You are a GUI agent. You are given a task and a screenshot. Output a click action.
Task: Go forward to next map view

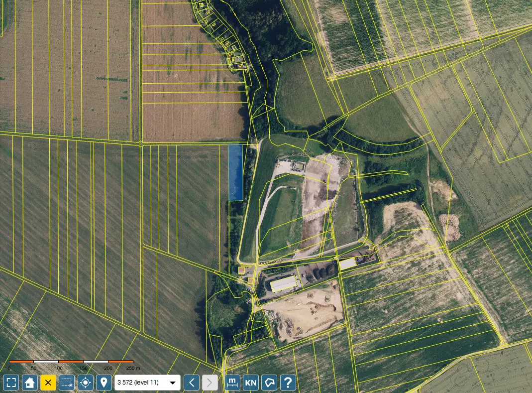point(210,383)
